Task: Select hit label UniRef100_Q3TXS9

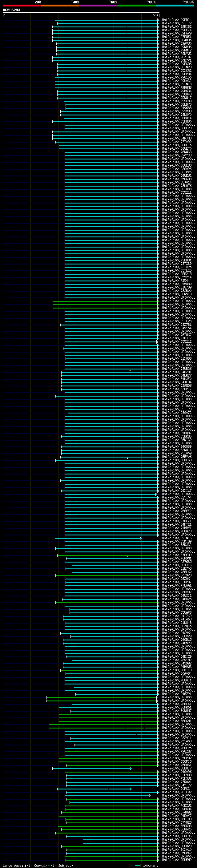Action: (x=176, y=264)
